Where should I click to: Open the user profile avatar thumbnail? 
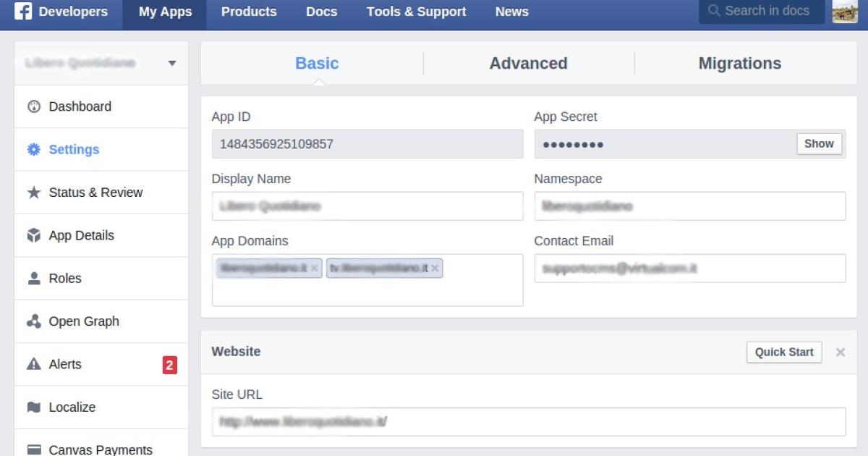pos(844,12)
